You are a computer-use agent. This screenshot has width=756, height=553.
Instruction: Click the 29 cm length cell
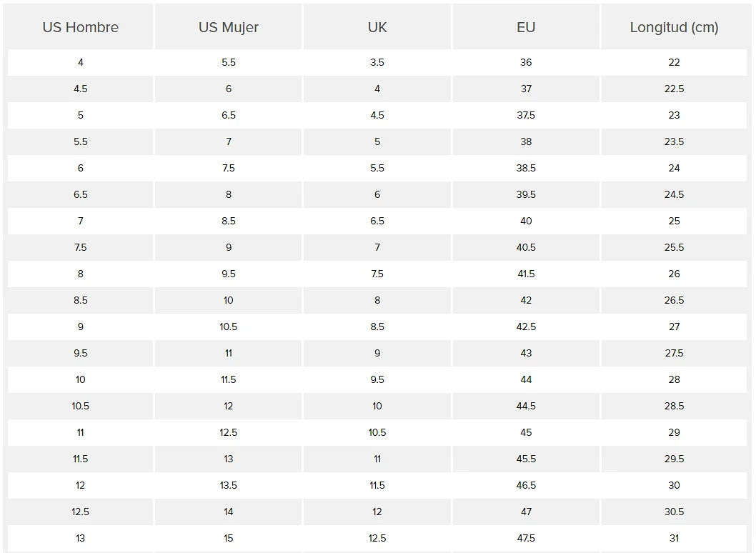674,432
